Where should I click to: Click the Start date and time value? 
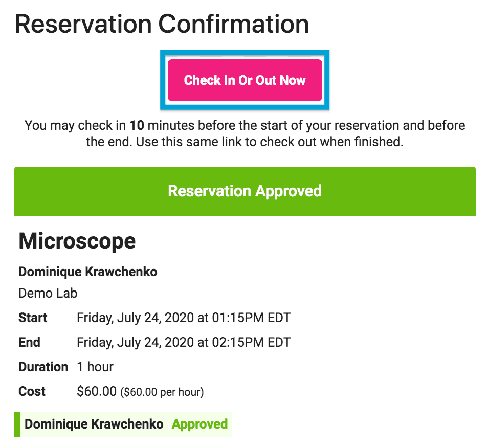(183, 317)
